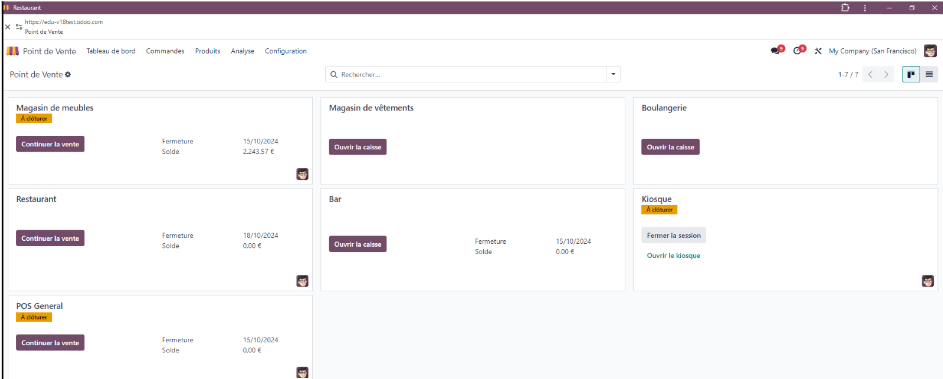Click the Magasin de vêtements card title

click(371, 108)
